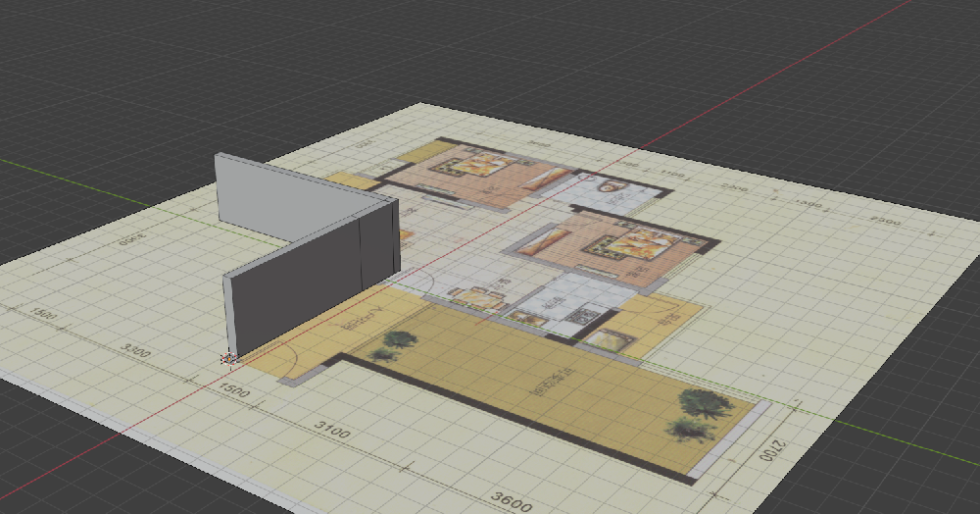Click the plant at the terrace's left end
Screen dimensions: 980x514
(398, 339)
